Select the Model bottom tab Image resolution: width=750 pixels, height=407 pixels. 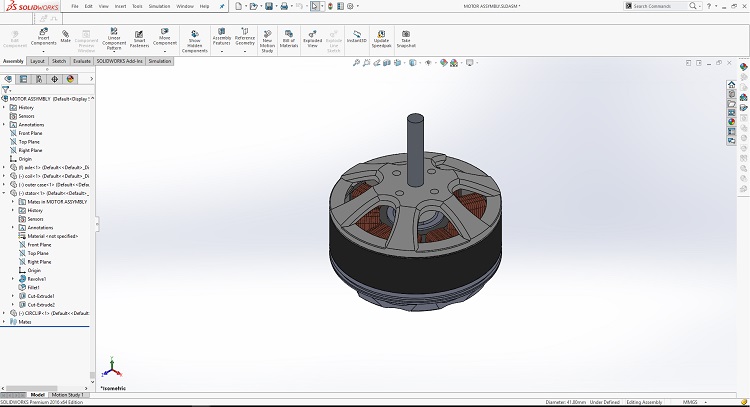point(37,395)
